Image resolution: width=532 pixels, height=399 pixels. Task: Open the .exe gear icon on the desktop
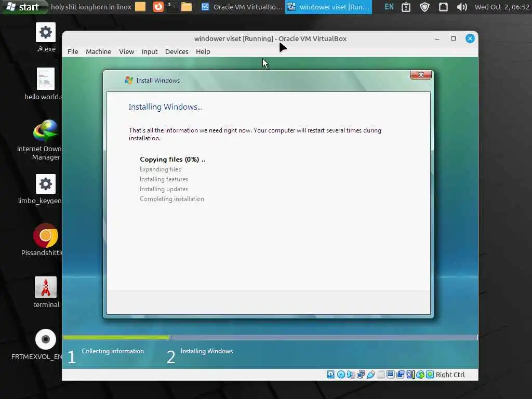point(46,33)
